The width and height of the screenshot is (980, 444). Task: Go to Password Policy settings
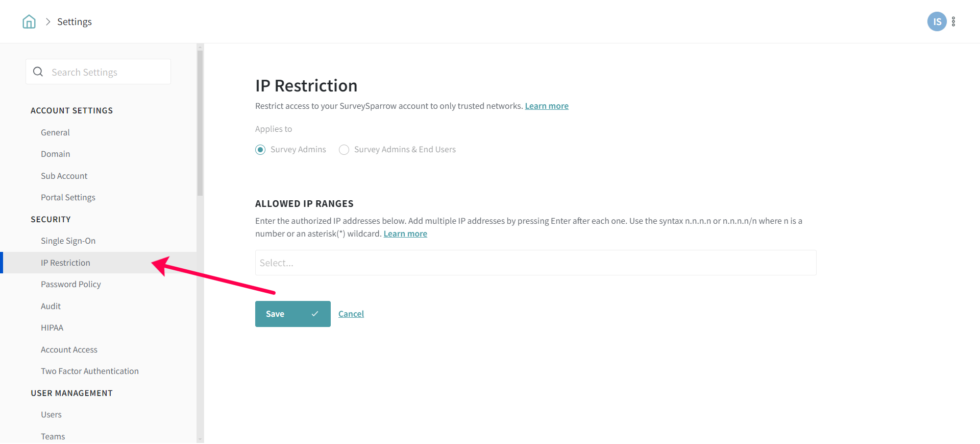click(70, 284)
